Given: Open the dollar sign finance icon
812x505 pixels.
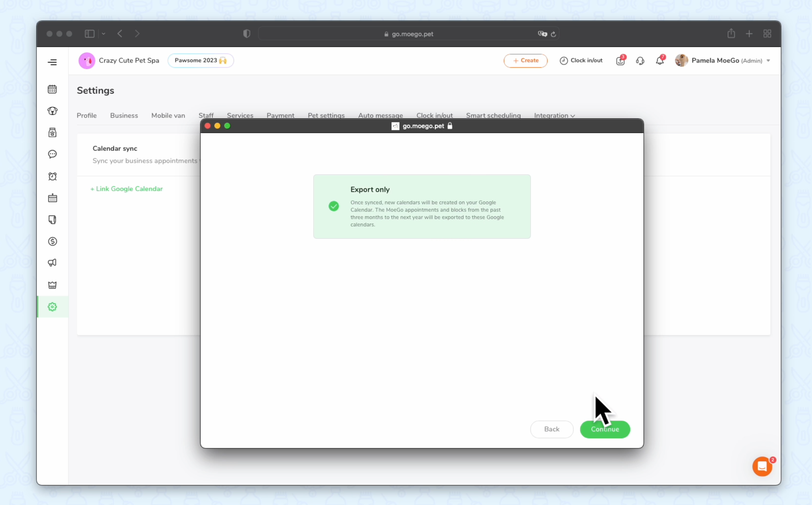Looking at the screenshot, I should [x=52, y=241].
